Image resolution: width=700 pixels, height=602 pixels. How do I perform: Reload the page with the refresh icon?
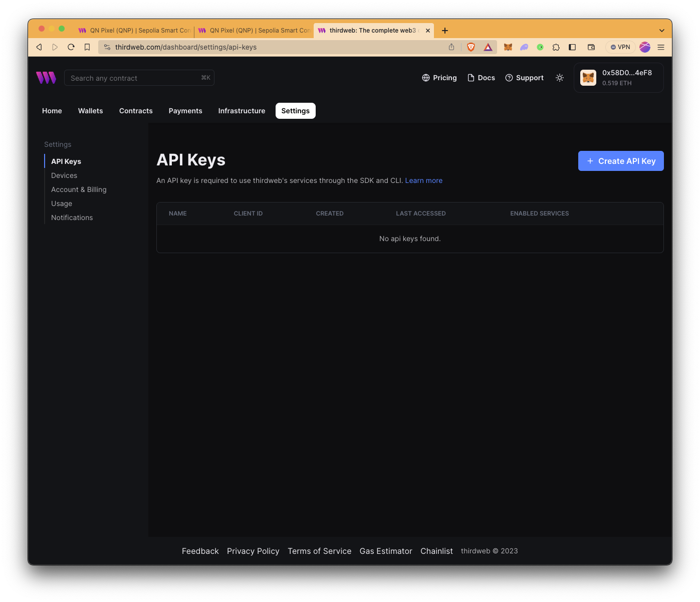click(x=71, y=47)
